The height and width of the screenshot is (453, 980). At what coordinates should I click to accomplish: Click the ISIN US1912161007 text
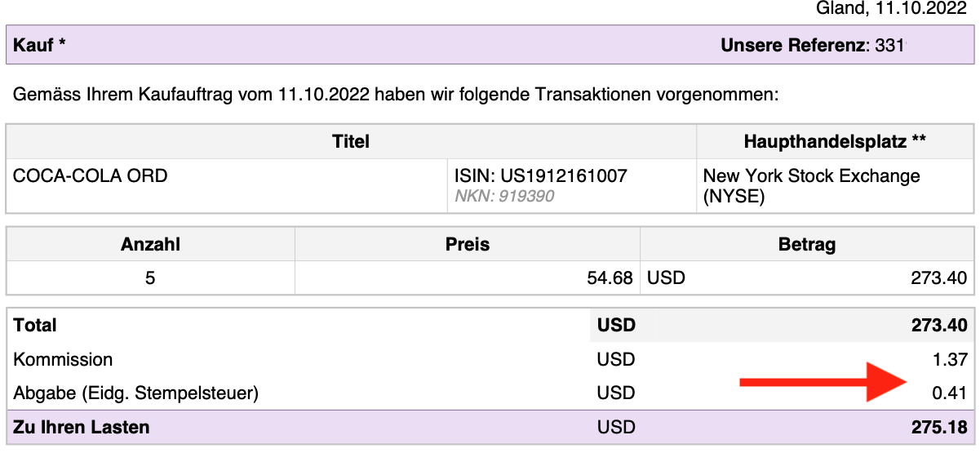click(x=540, y=175)
